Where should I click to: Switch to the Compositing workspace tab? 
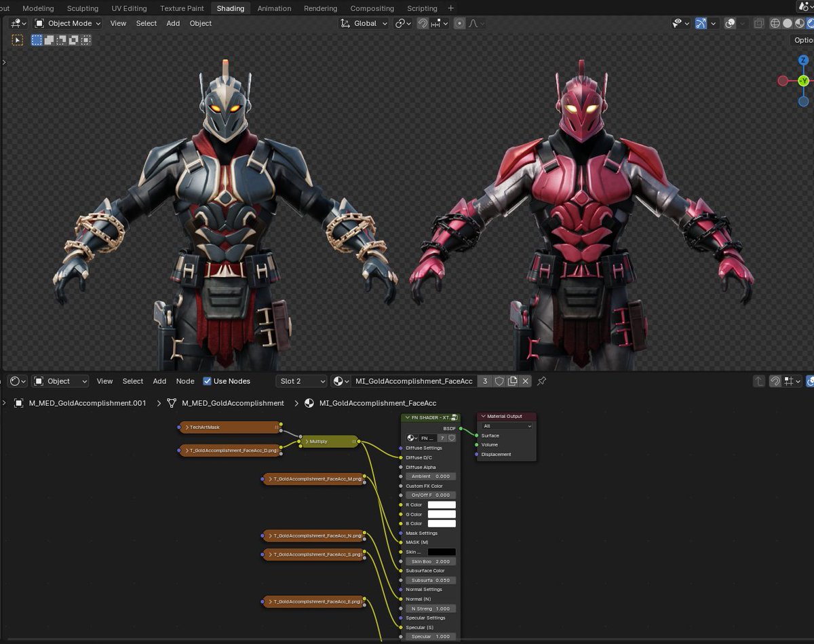pos(372,8)
